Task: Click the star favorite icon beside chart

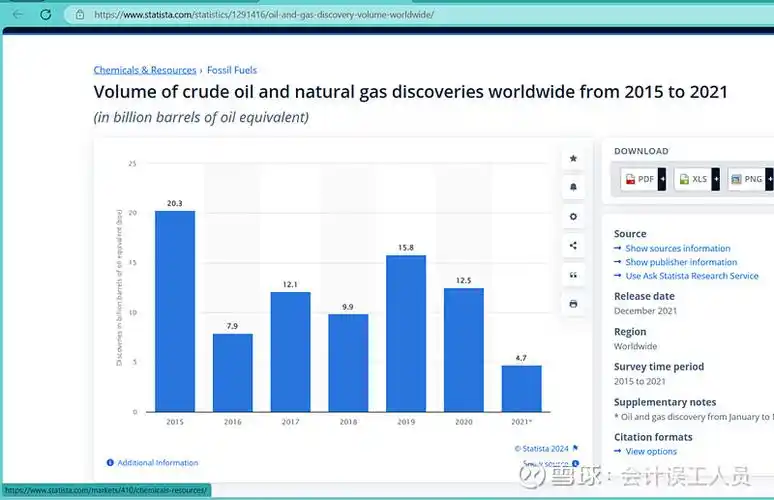Action: tap(573, 158)
